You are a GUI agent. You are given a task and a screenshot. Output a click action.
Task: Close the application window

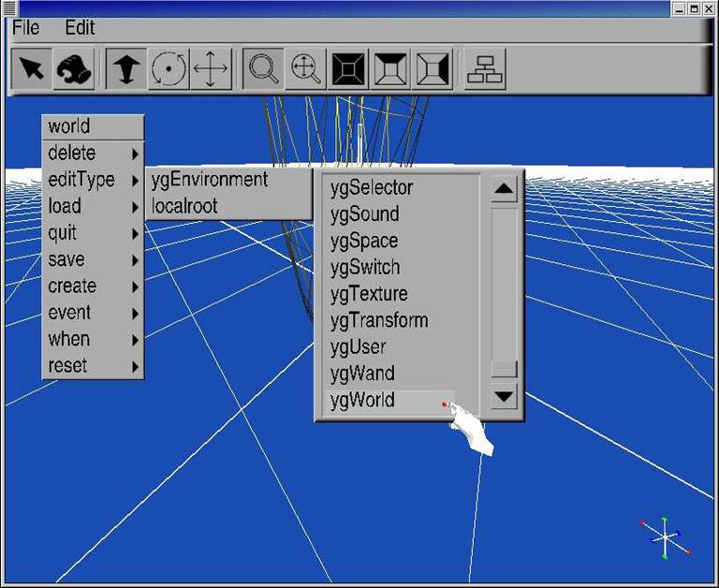pyautogui.click(x=709, y=8)
